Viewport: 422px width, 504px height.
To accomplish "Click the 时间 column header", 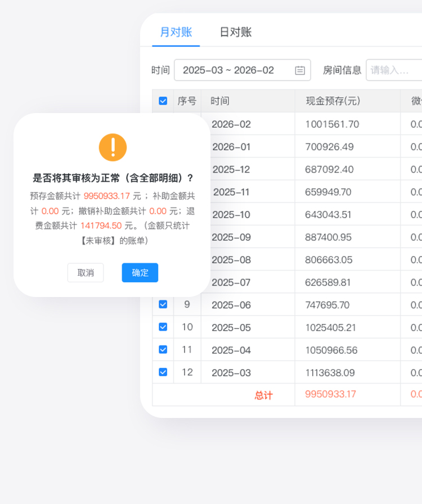I will click(220, 101).
